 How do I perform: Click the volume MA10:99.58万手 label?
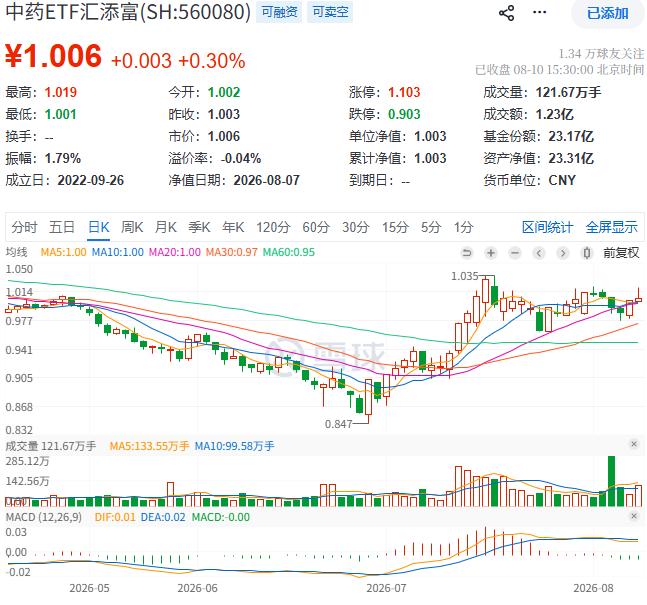[234, 446]
